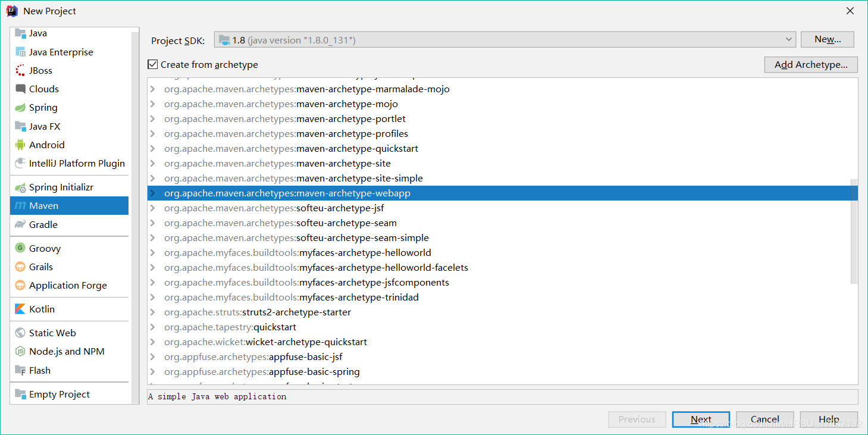Click the IntelliJ Platform Plugin icon
This screenshot has width=868, height=435.
pos(21,163)
